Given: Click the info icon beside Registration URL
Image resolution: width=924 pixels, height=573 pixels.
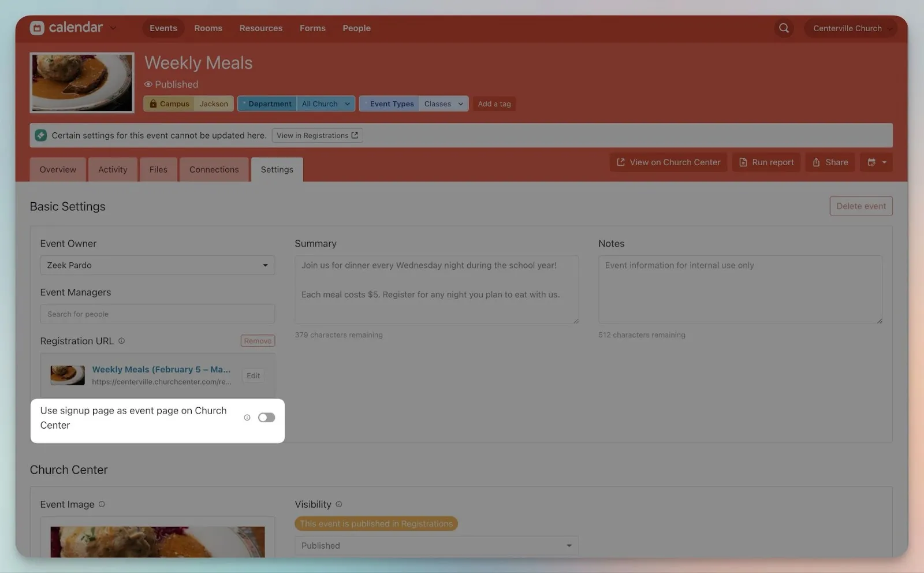Looking at the screenshot, I should tap(122, 341).
